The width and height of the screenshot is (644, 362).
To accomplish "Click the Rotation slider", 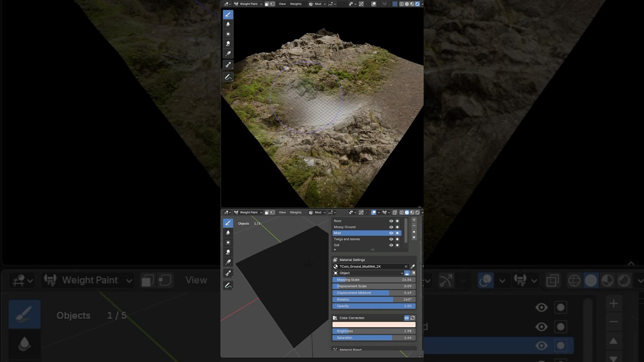I will (374, 299).
